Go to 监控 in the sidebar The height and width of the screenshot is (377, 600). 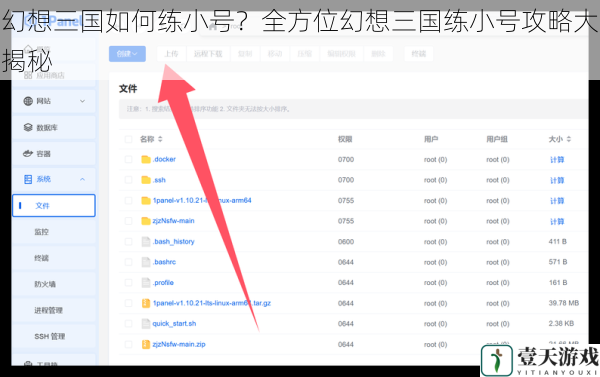click(x=42, y=232)
